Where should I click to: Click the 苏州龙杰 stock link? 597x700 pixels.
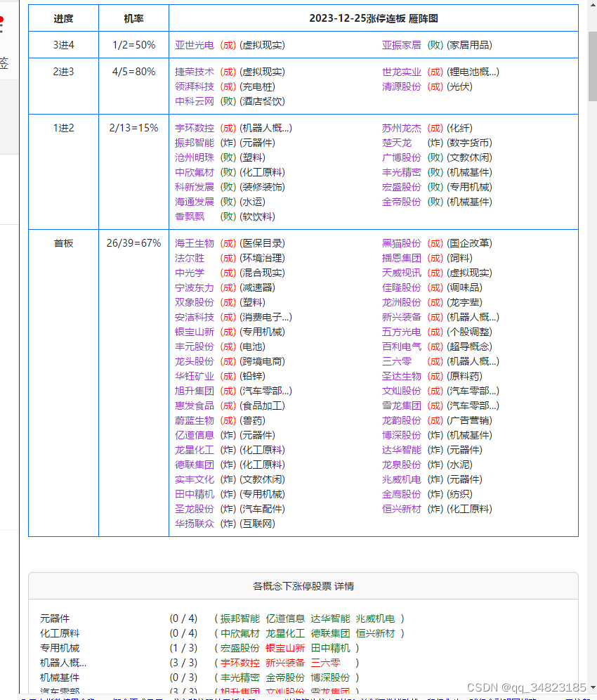401,128
